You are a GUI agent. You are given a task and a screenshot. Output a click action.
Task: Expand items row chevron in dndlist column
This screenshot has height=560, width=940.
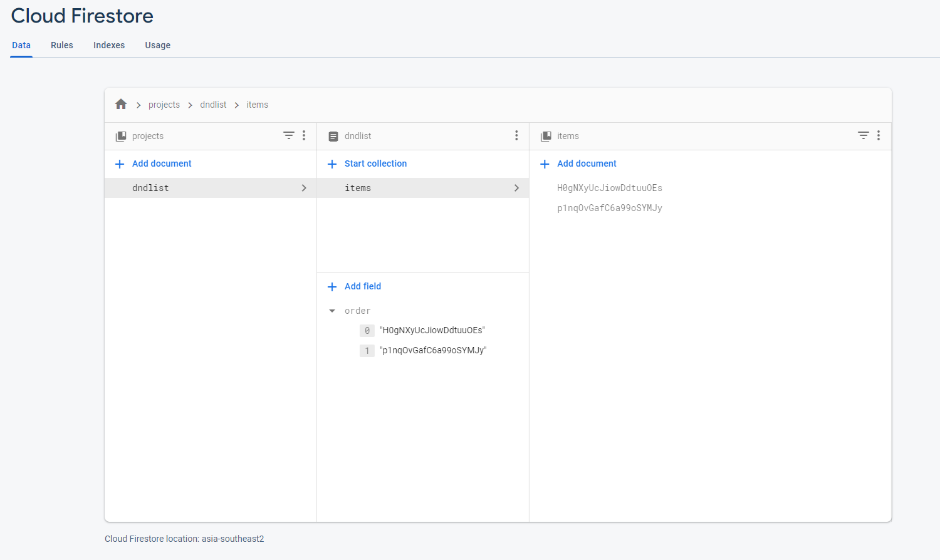[516, 188]
